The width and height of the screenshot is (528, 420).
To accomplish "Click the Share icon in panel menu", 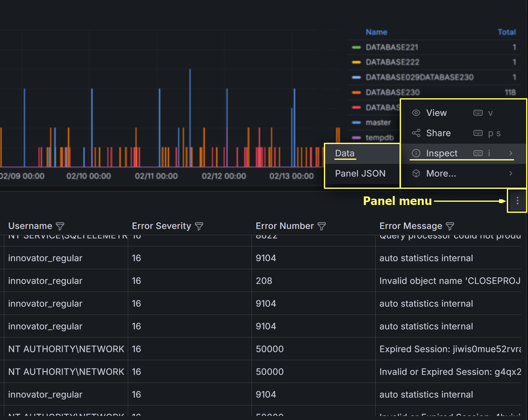I will [416, 133].
